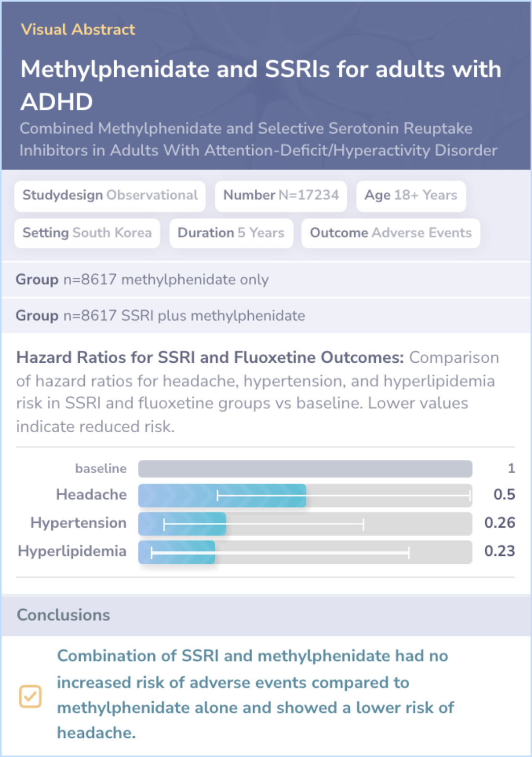Click the Visual Abstract label
This screenshot has height=757, width=532.
pyautogui.click(x=78, y=30)
